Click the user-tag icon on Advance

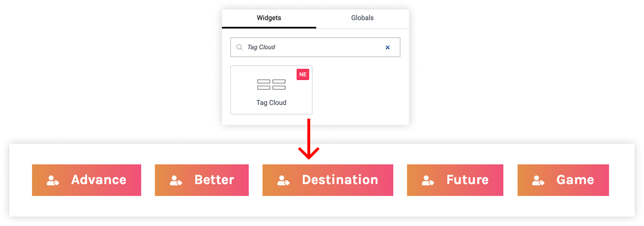[x=52, y=180]
